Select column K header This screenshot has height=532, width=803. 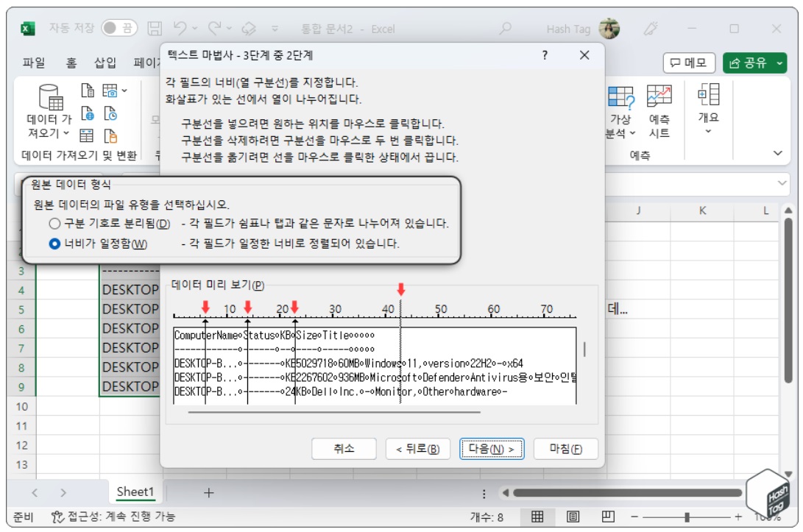(702, 210)
